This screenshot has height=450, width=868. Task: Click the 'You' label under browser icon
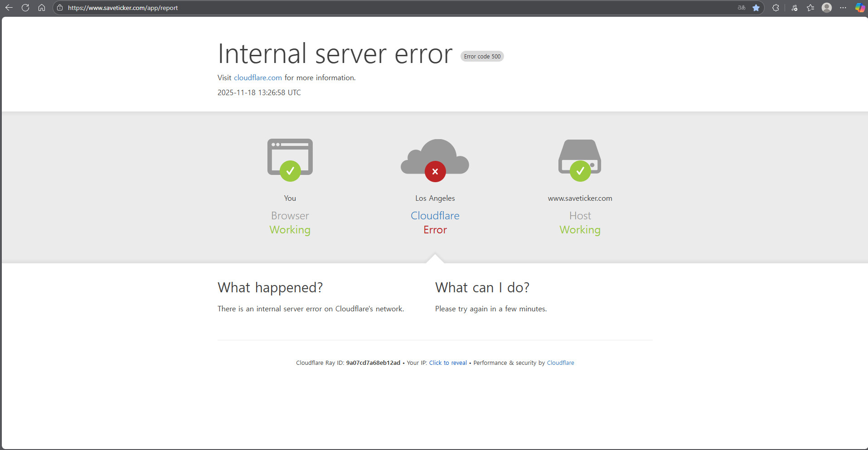point(290,198)
